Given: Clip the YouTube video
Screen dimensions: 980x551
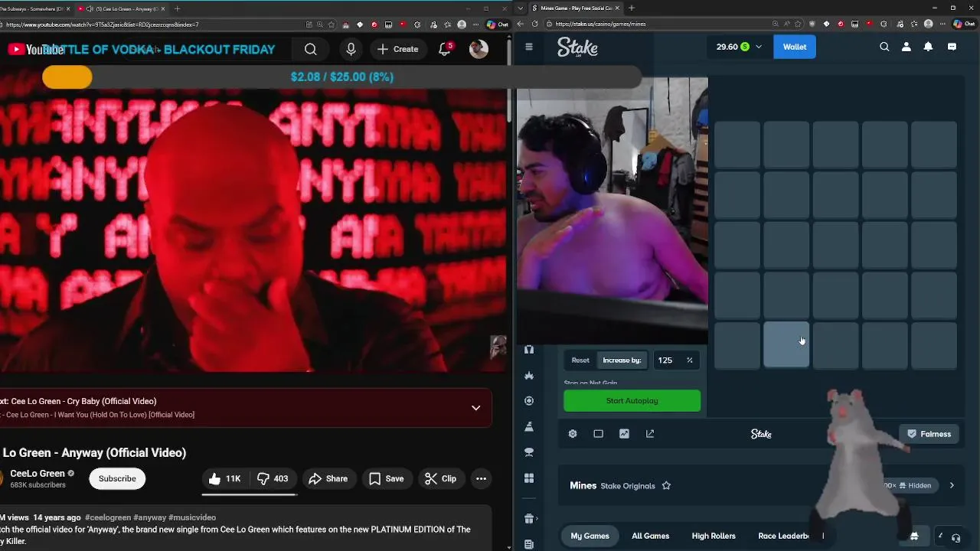Looking at the screenshot, I should tap(440, 478).
